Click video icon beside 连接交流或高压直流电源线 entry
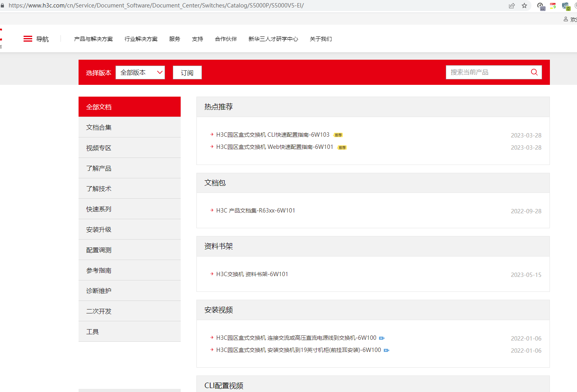This screenshot has height=392, width=577. [382, 338]
